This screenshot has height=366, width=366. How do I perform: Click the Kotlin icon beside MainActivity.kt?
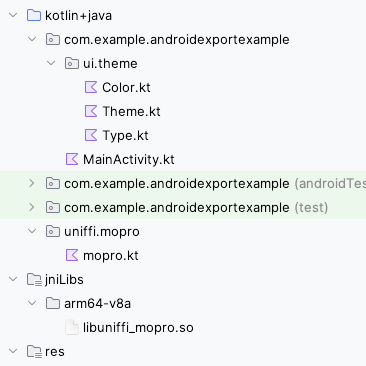coord(72,159)
